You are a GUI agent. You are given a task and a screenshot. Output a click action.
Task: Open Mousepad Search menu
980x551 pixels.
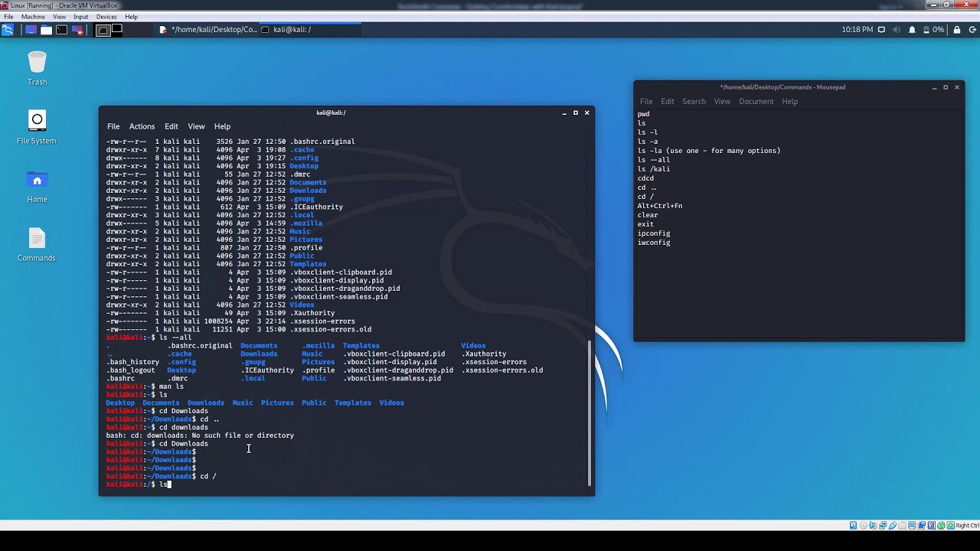[694, 101]
